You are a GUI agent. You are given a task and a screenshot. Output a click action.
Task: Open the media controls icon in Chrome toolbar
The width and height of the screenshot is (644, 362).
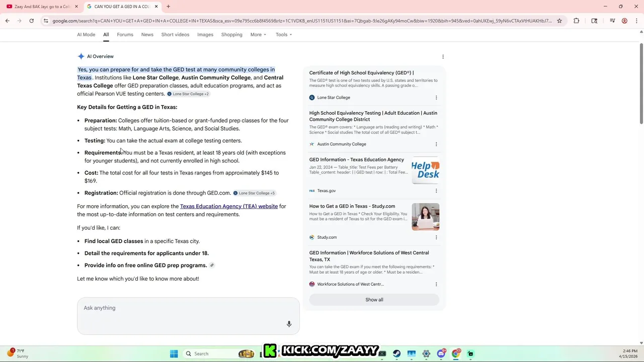(x=612, y=21)
